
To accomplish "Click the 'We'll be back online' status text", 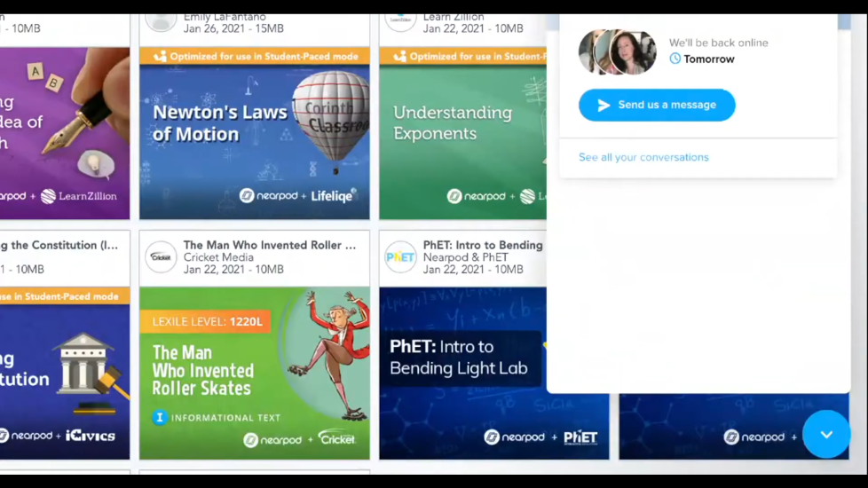I will pos(719,43).
